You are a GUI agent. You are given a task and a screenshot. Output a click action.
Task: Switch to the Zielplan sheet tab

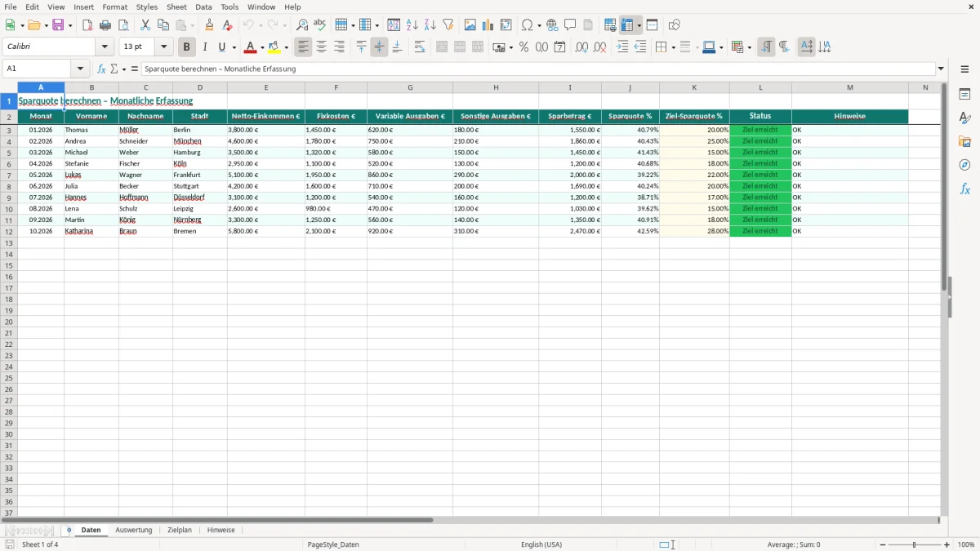[180, 531]
